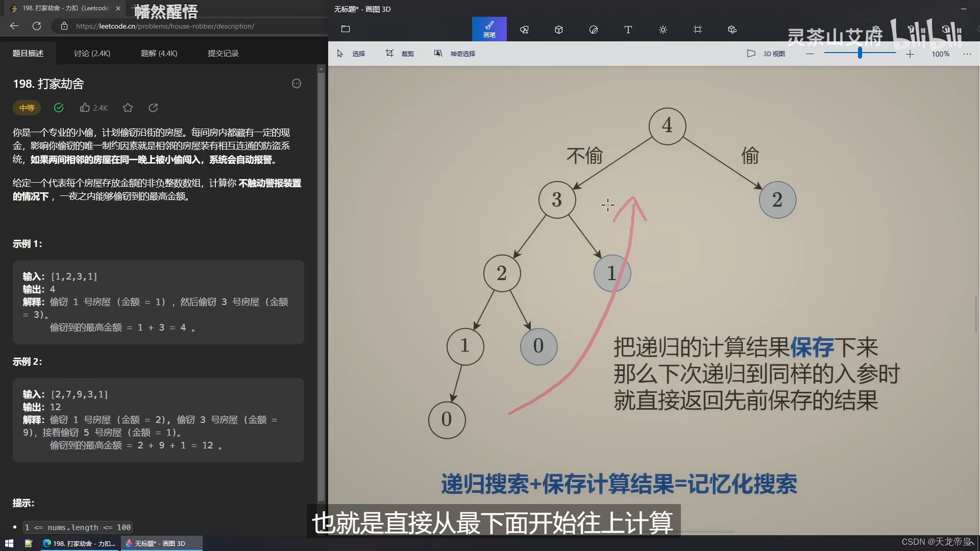Switch to the 画图 3D taskbar window

162,543
